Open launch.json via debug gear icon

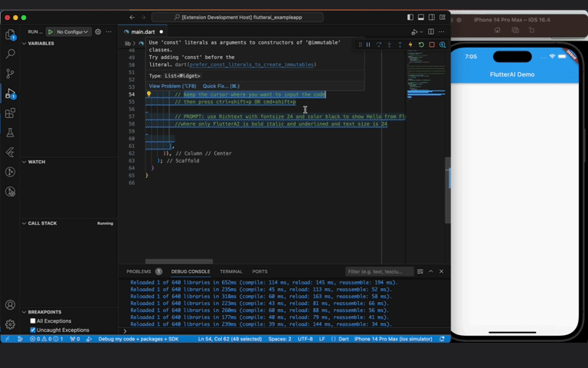click(98, 32)
